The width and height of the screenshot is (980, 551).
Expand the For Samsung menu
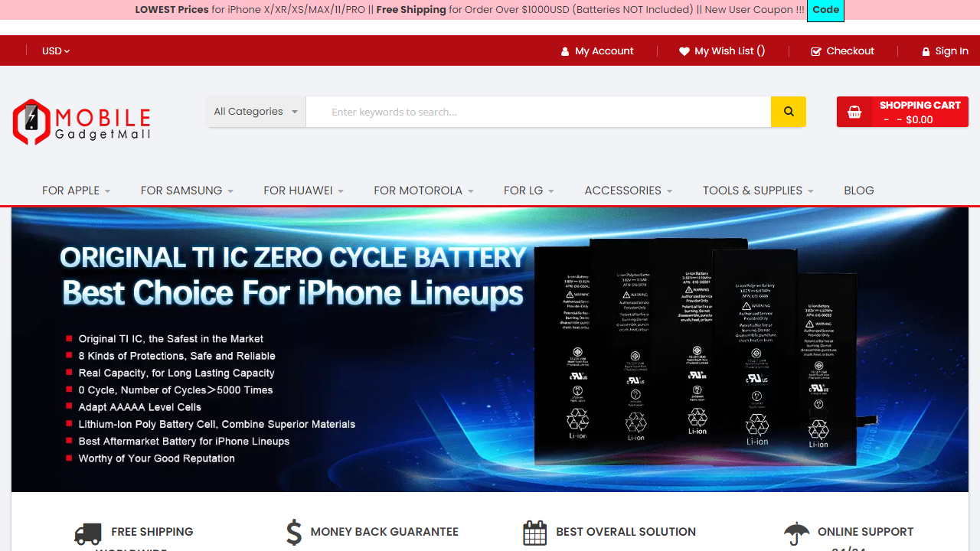[x=187, y=191]
